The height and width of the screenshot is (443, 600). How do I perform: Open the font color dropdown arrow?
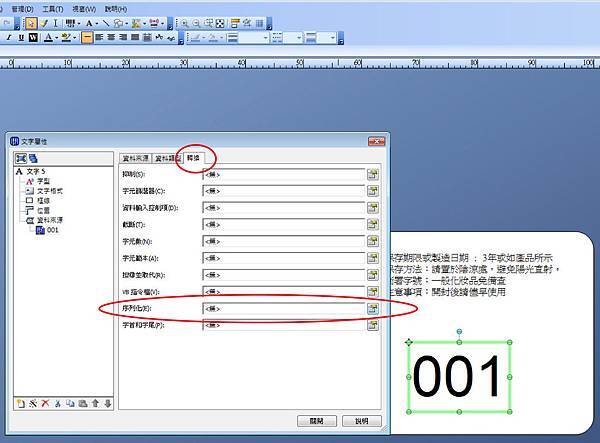point(57,37)
